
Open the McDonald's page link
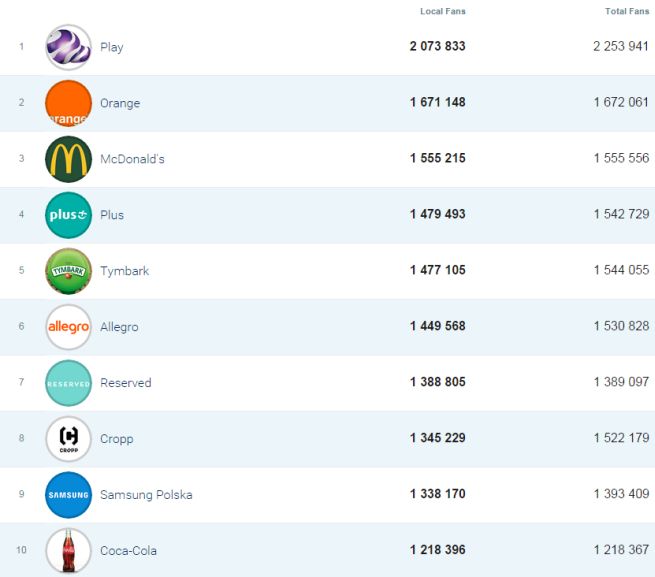click(132, 159)
